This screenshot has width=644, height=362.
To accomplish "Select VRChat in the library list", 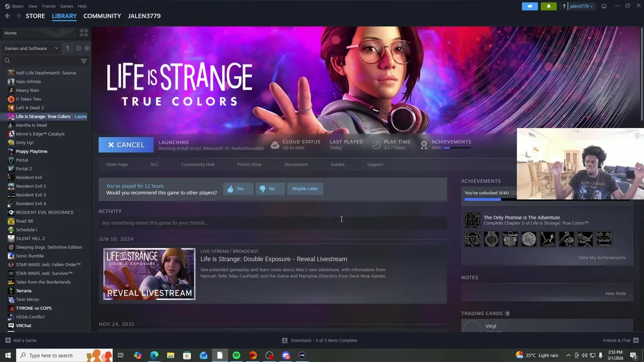I will click(x=23, y=326).
